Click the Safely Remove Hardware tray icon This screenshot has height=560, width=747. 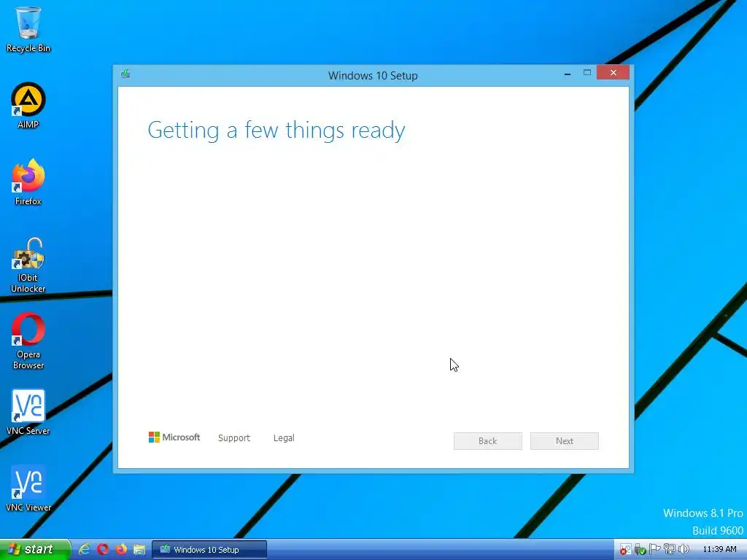(640, 550)
